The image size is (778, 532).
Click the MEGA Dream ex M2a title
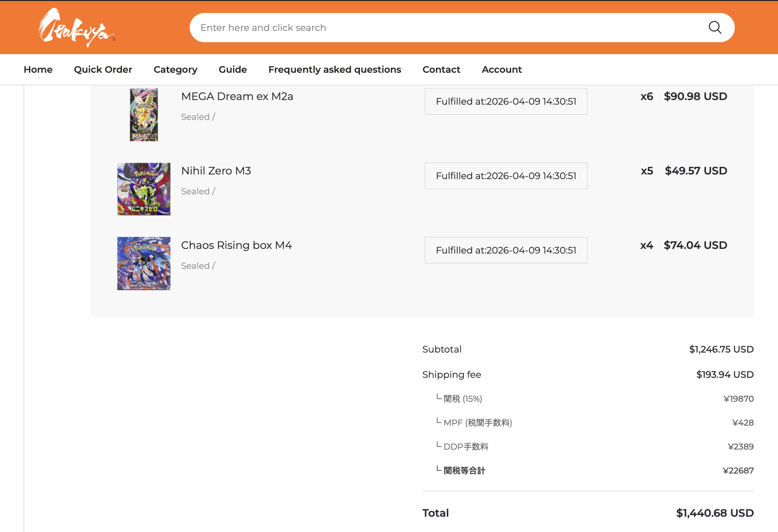tap(237, 96)
